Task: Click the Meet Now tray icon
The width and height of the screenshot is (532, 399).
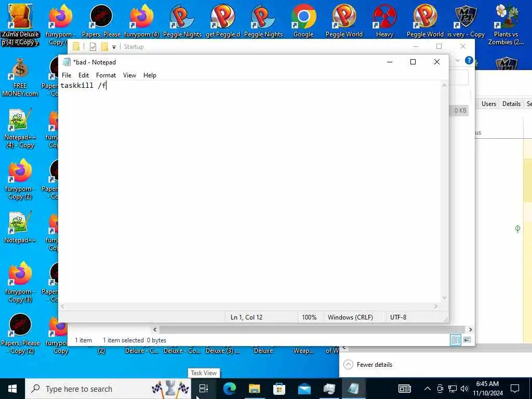Action: click(x=440, y=389)
